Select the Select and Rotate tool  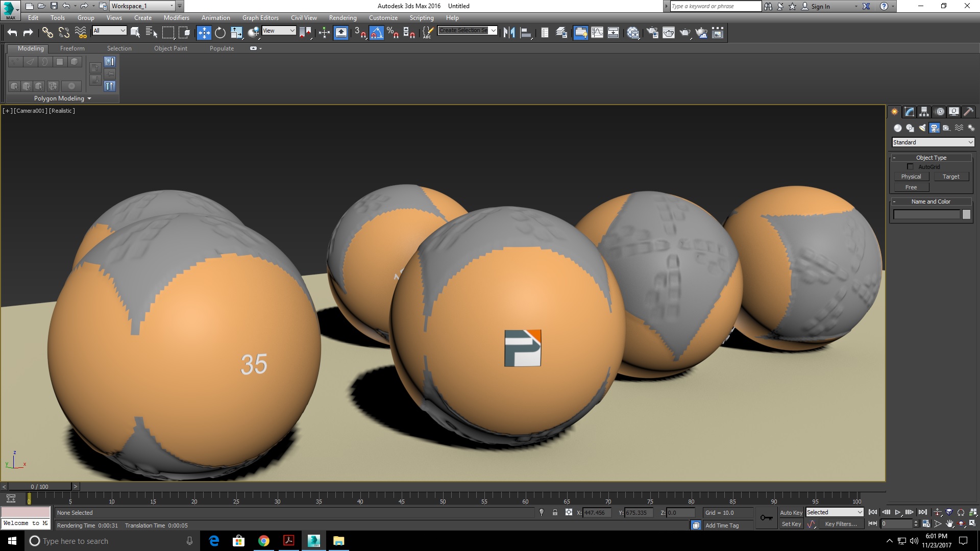point(220,33)
